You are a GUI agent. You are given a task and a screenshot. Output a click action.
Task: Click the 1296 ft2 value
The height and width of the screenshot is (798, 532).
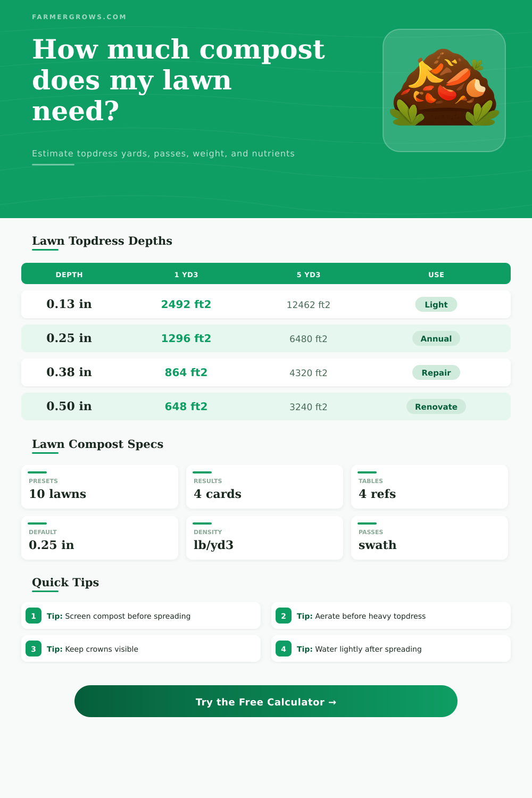tap(186, 338)
